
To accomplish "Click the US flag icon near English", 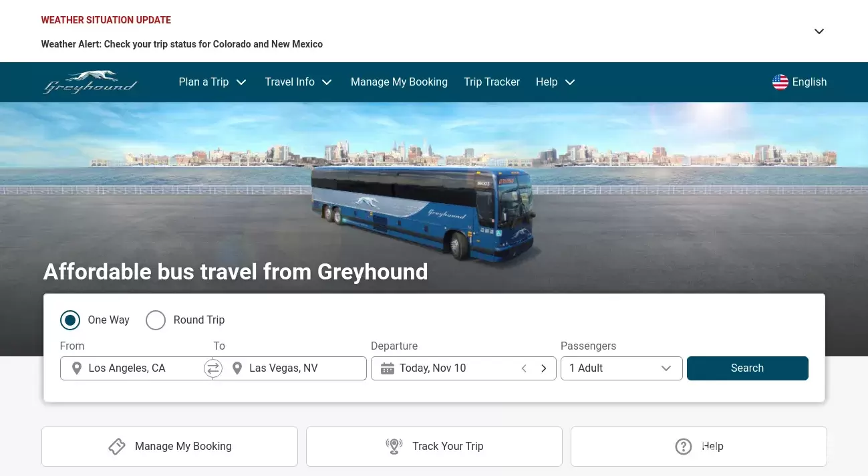I will point(780,82).
